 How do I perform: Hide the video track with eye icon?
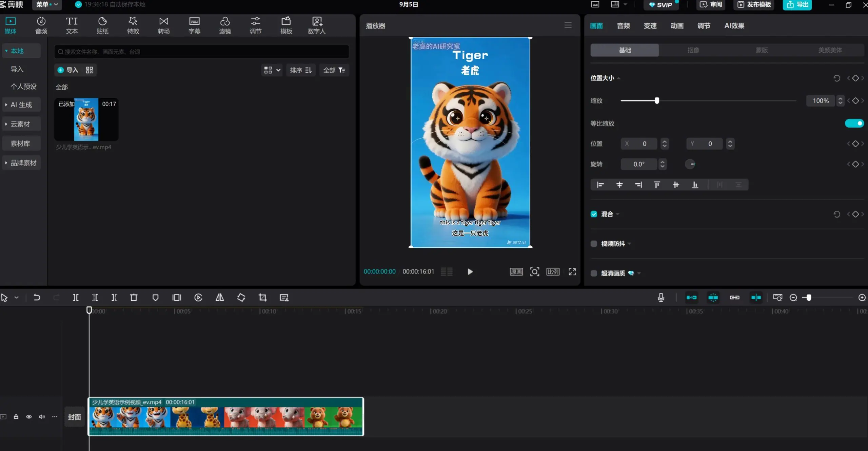[29, 417]
